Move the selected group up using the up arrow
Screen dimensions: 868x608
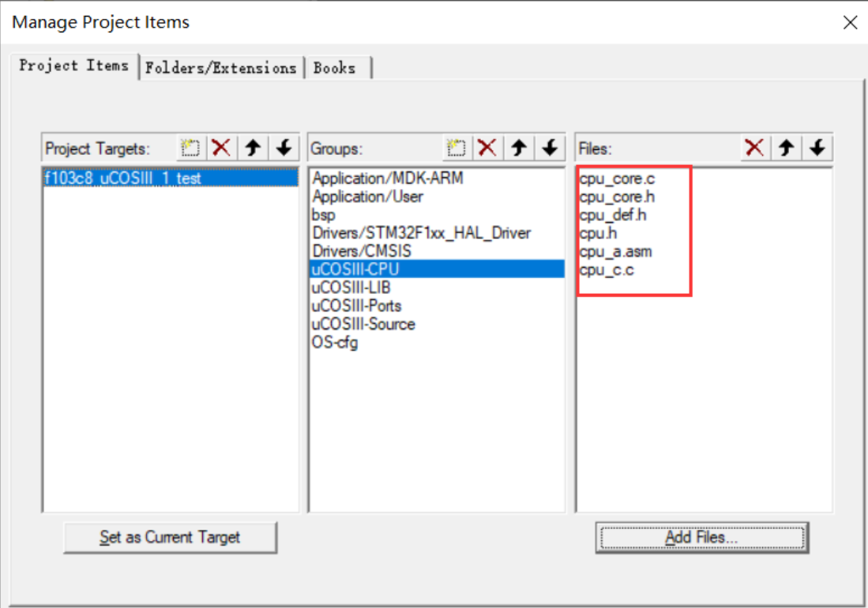(518, 148)
